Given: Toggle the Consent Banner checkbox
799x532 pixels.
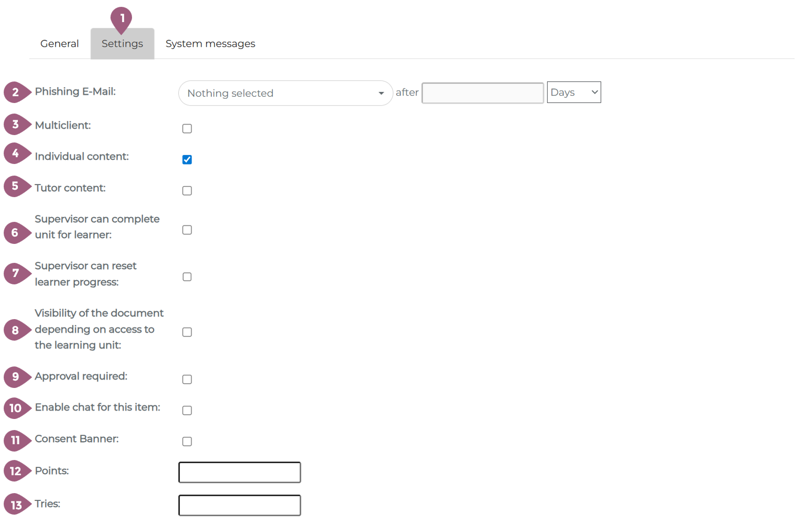Looking at the screenshot, I should click(x=187, y=442).
